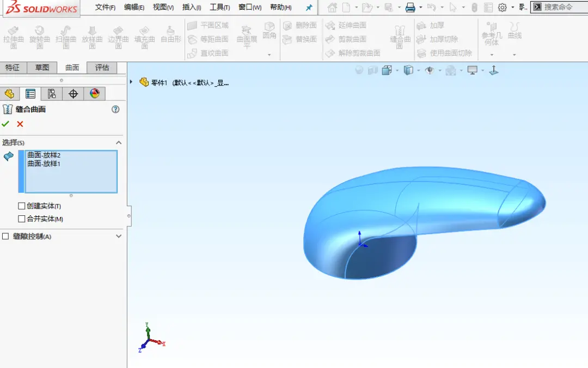Viewport: 588px width, 368px height.
Task: Select 曲面-放样2 in the selection list
Action: pos(44,155)
